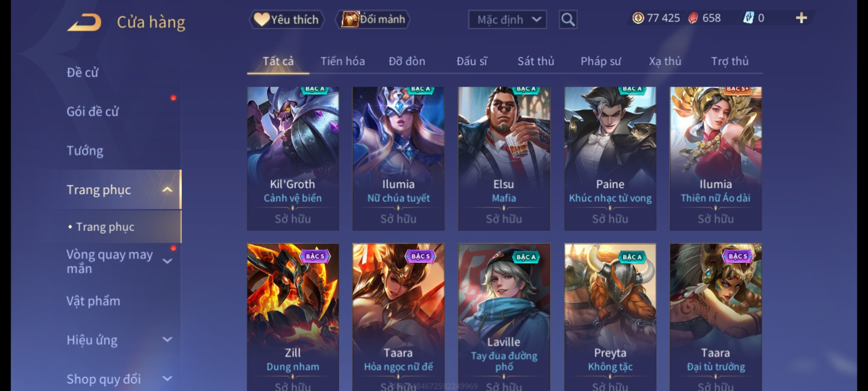
Task: Expand the Hiệu ứng sidebar section
Action: tap(167, 340)
